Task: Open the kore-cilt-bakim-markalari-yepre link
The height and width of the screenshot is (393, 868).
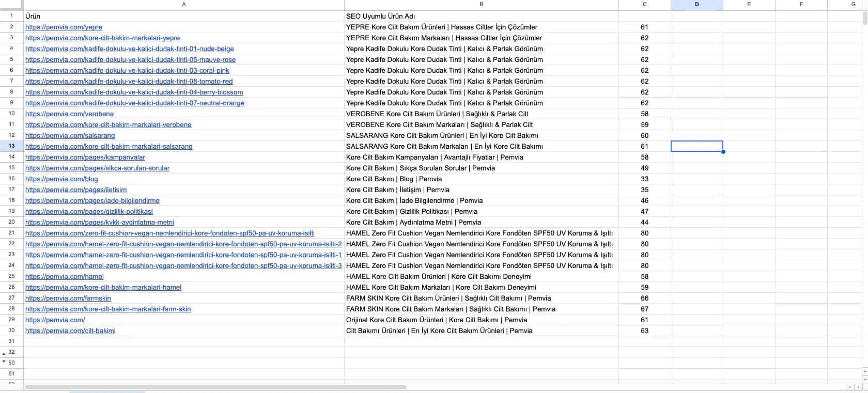Action: (102, 38)
